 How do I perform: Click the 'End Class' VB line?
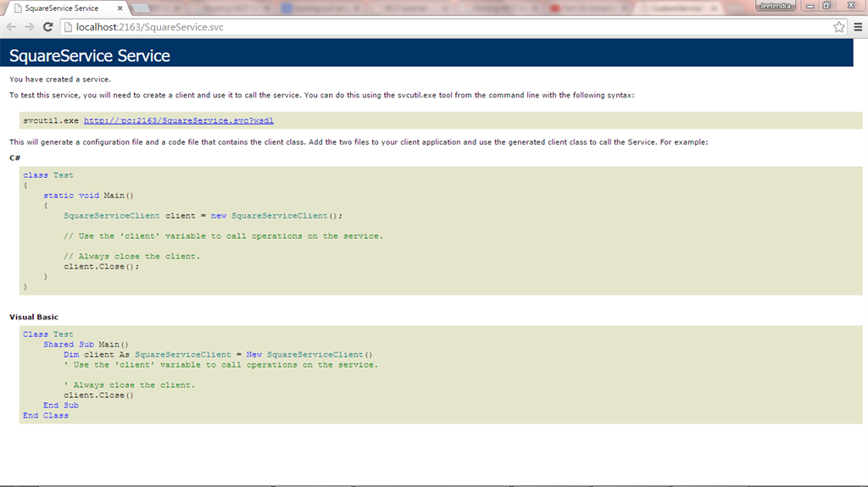(46, 415)
